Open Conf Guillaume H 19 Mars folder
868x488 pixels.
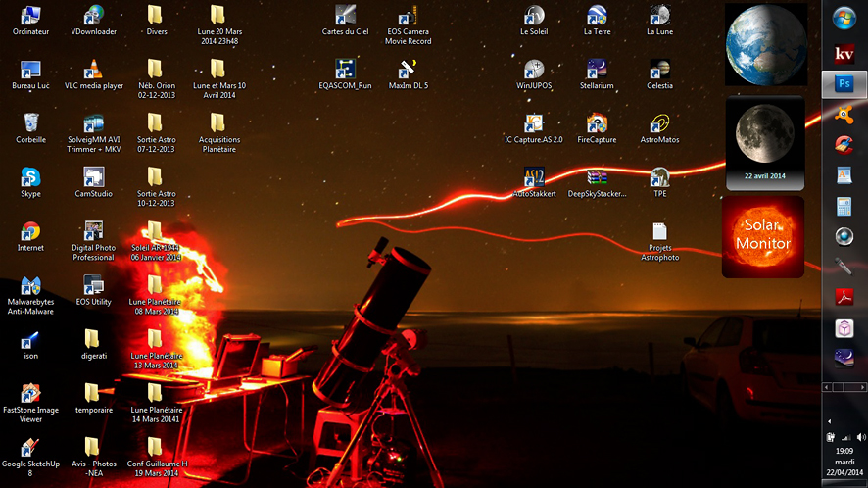(156, 457)
